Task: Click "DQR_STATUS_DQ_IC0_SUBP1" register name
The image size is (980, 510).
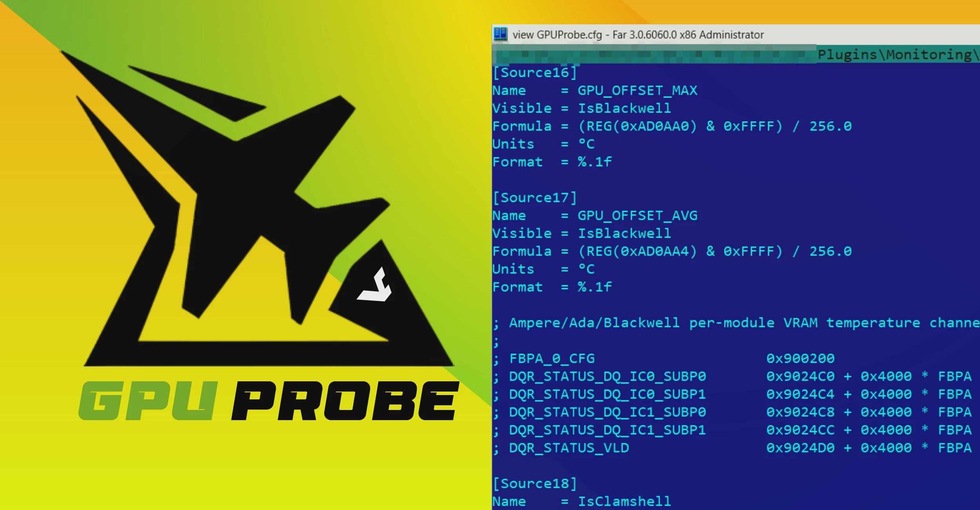Action: [x=608, y=394]
